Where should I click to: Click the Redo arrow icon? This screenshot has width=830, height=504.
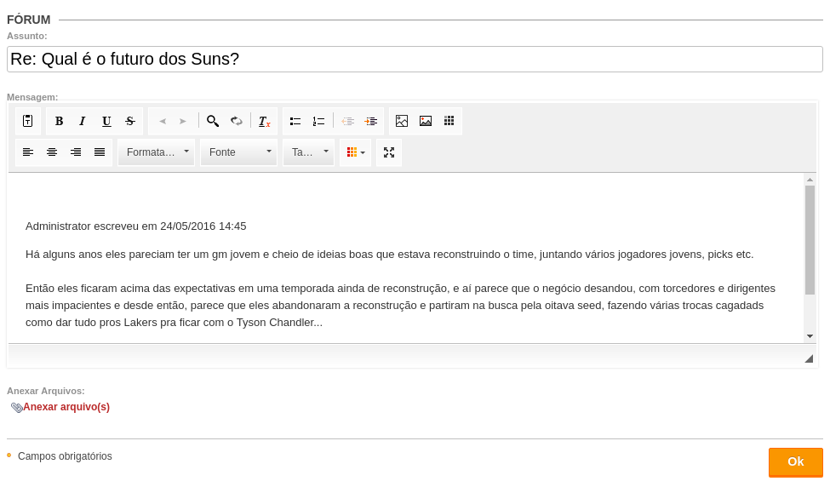(x=183, y=121)
